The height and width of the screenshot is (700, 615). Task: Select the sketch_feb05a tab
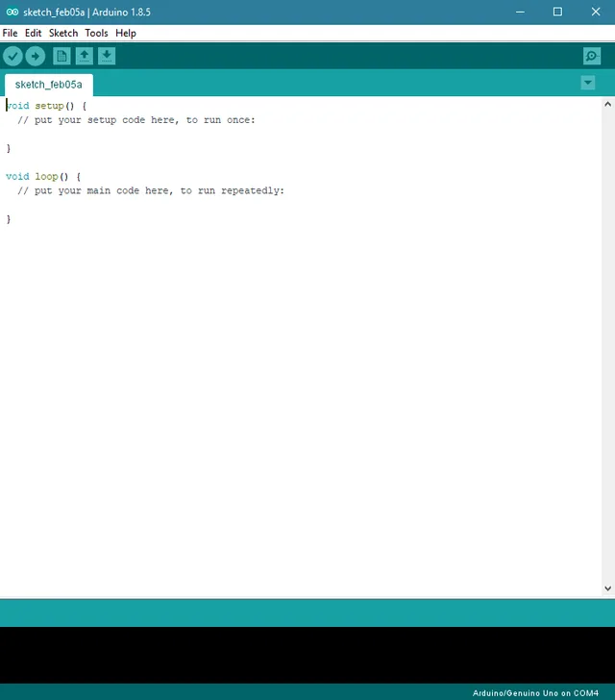(x=49, y=85)
